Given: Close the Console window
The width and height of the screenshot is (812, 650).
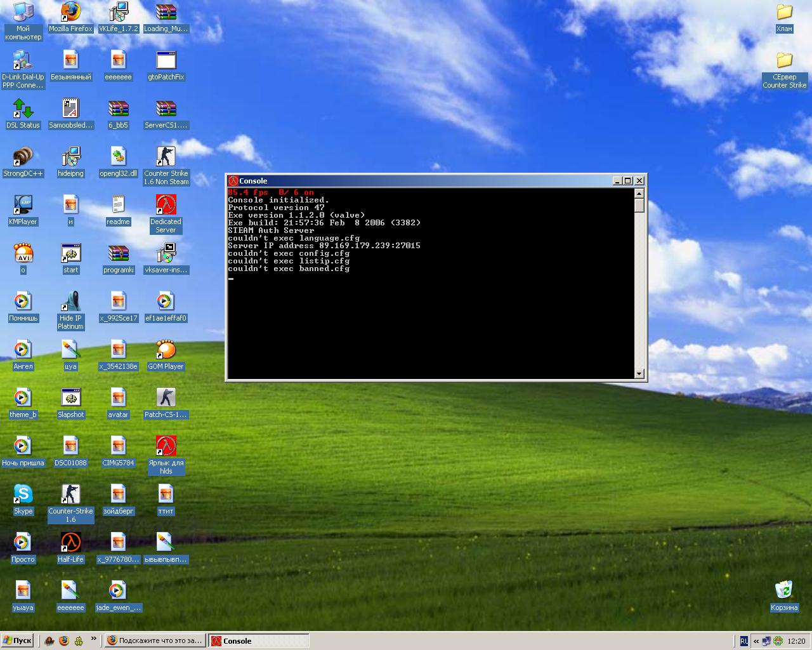Looking at the screenshot, I should tap(639, 181).
